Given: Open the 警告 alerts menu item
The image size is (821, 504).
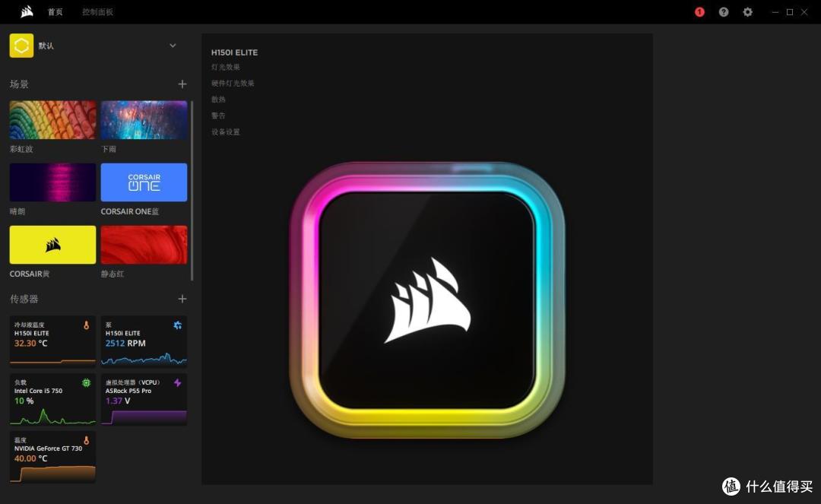Looking at the screenshot, I should (218, 116).
